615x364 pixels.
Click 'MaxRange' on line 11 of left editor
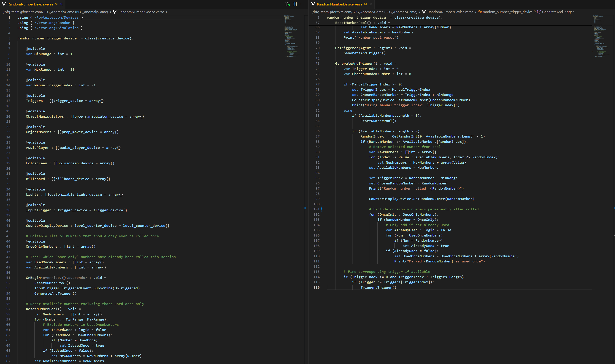(x=43, y=70)
